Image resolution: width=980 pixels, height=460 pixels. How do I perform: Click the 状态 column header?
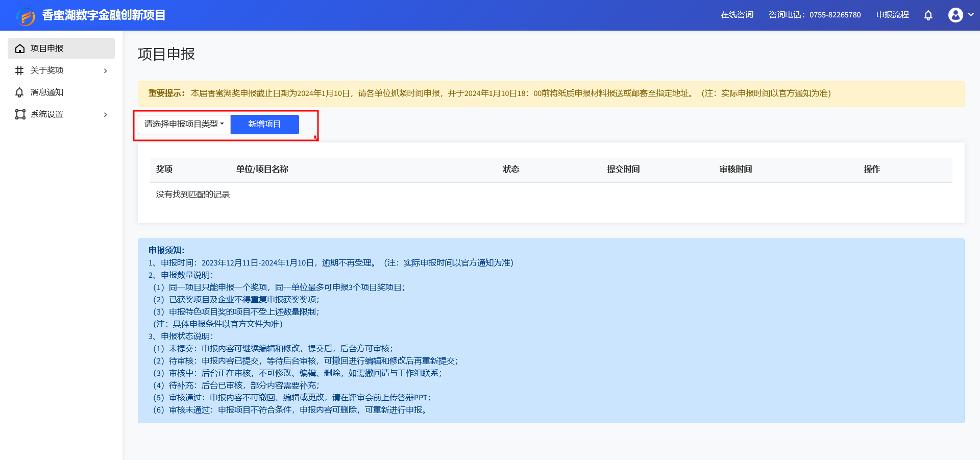point(510,169)
